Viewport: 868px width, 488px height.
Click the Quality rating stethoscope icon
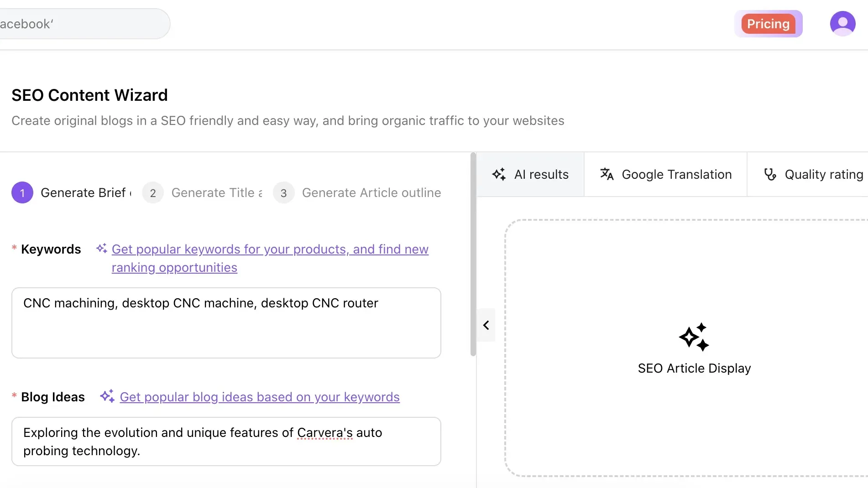pyautogui.click(x=770, y=174)
